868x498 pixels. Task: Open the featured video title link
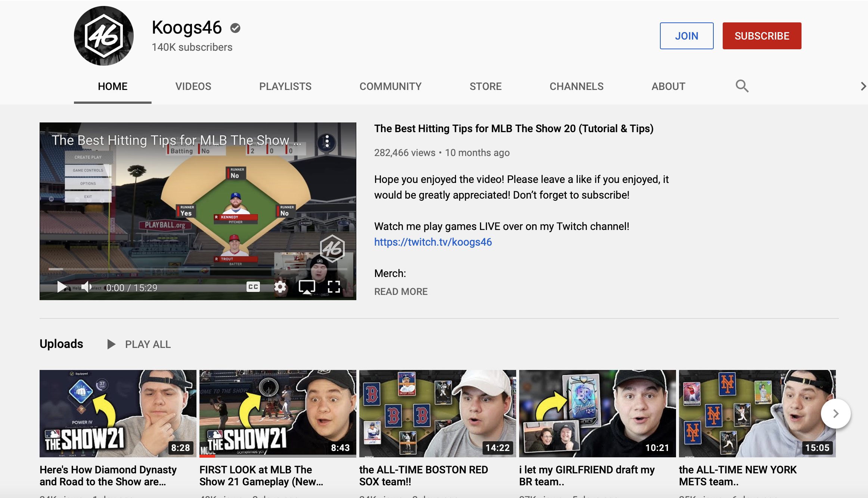pos(514,128)
